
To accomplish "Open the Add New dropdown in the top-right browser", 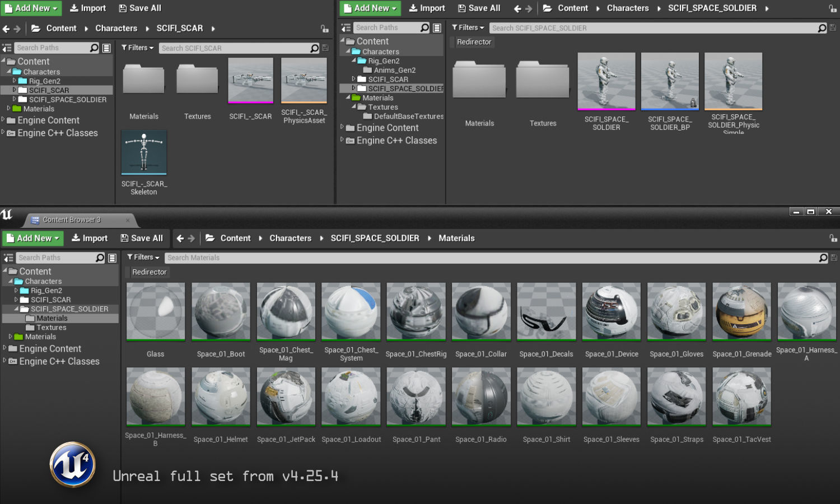I will [x=370, y=8].
